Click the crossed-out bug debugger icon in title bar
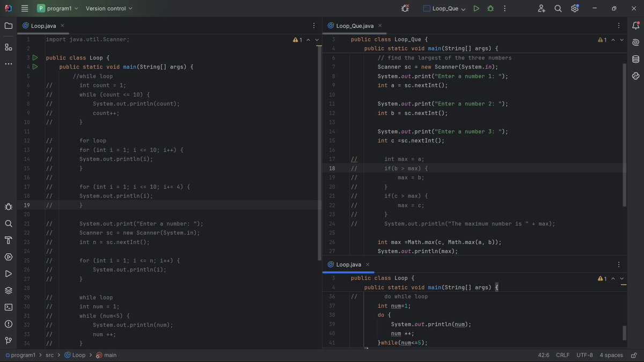The height and width of the screenshot is (362, 644). pyautogui.click(x=405, y=9)
